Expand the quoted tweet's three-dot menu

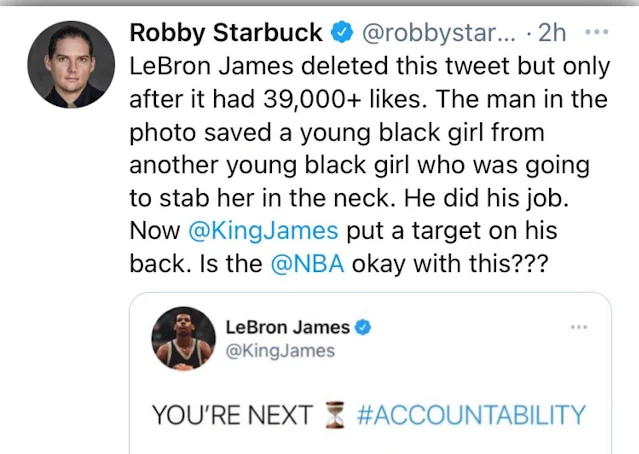point(578,327)
